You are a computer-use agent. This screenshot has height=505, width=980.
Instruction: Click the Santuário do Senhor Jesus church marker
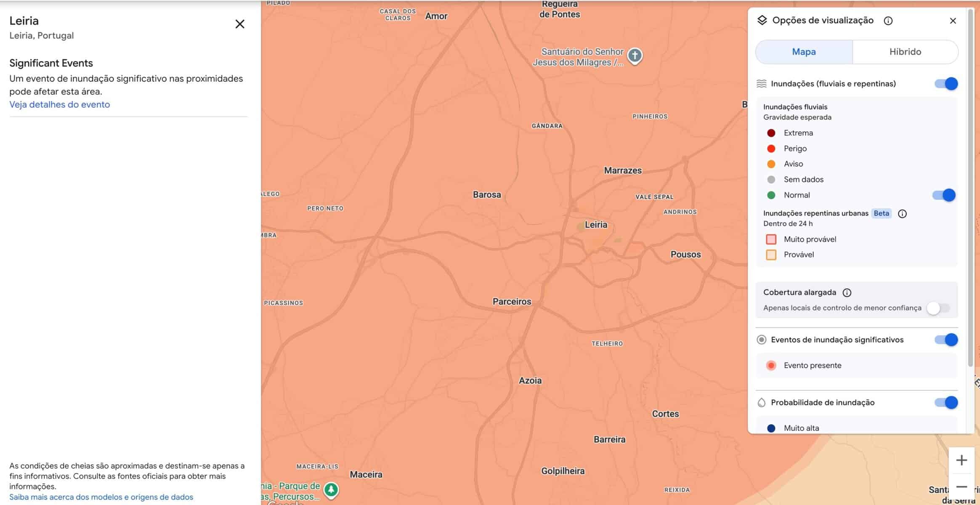pyautogui.click(x=635, y=56)
